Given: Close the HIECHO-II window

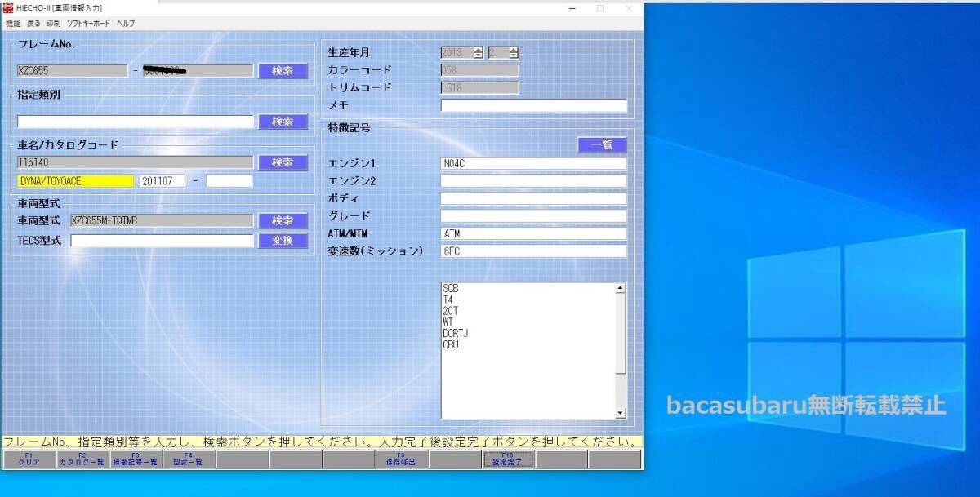Looking at the screenshot, I should pos(628,8).
